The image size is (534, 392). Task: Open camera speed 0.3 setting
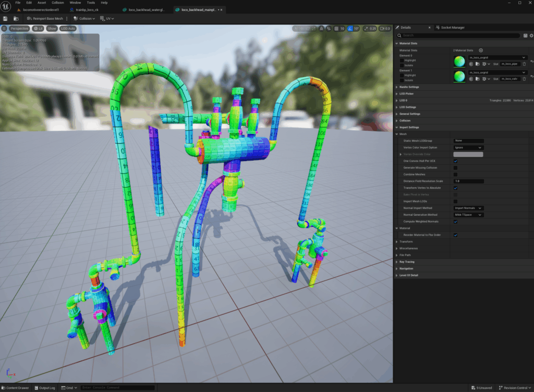(x=385, y=29)
